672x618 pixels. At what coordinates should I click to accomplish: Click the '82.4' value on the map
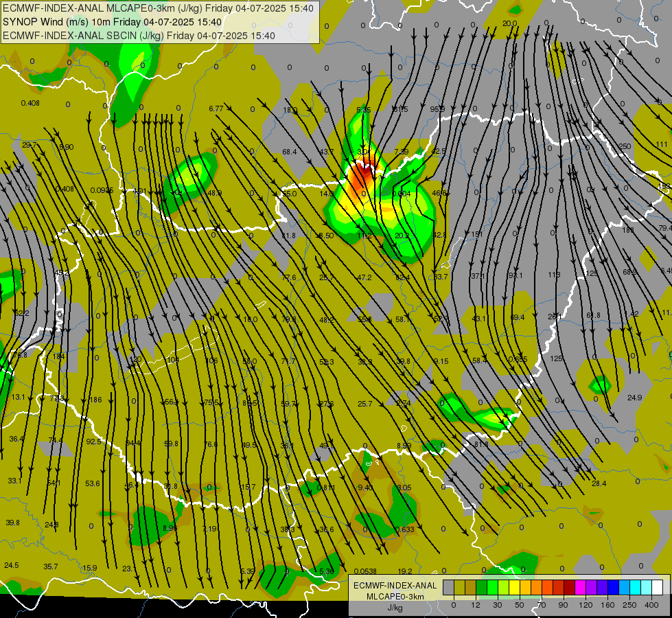coord(402,277)
